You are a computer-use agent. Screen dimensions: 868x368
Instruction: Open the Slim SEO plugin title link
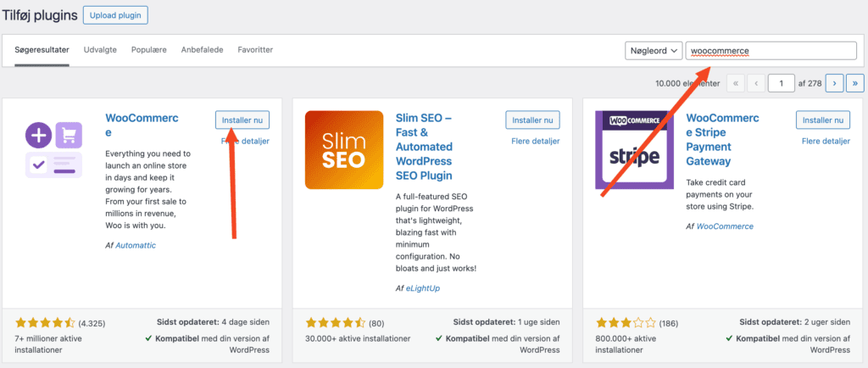pyautogui.click(x=424, y=147)
